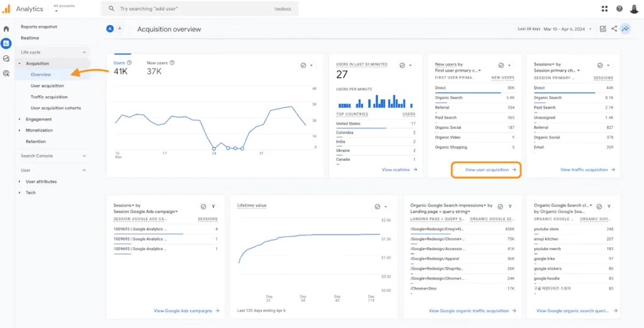Click the add comparison plus icon
This screenshot has height=328, width=644.
pos(120,29)
